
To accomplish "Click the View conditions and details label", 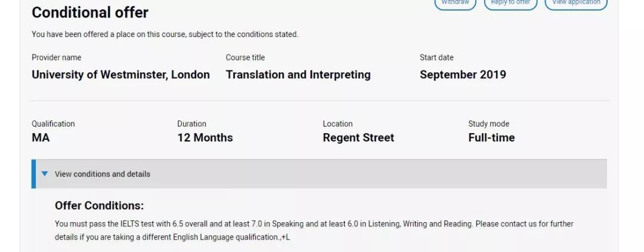I will (103, 174).
